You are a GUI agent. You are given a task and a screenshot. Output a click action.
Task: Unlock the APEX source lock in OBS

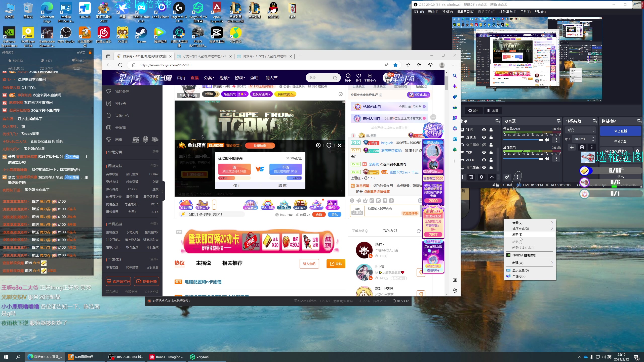point(491,160)
